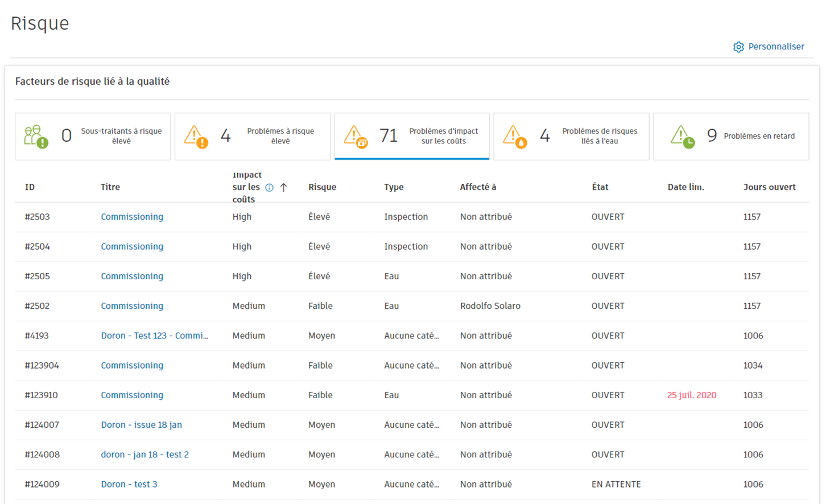Open the doron - jan 18 - test 2 issue
826x504 pixels.
click(x=144, y=455)
